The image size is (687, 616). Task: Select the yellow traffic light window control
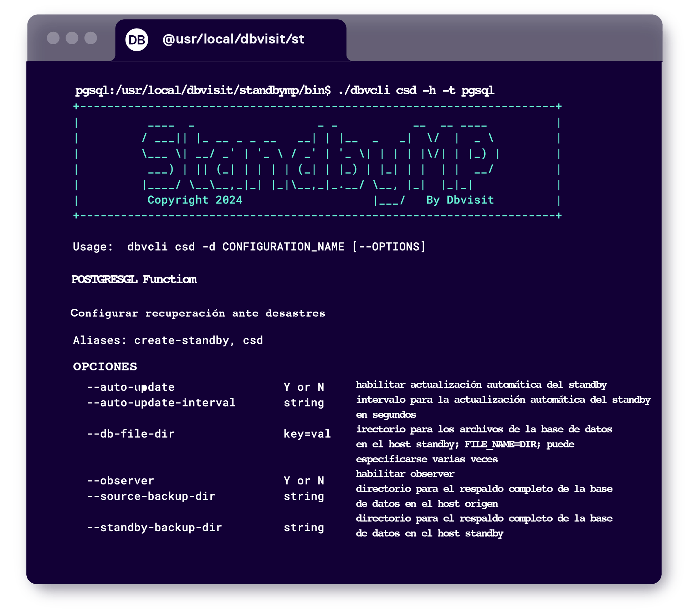point(73,38)
